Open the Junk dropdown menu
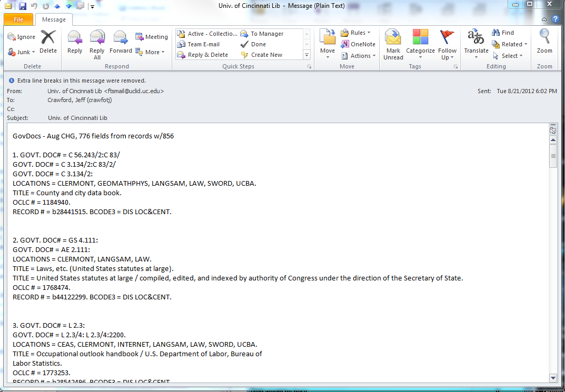This screenshot has width=565, height=392. 22,52
